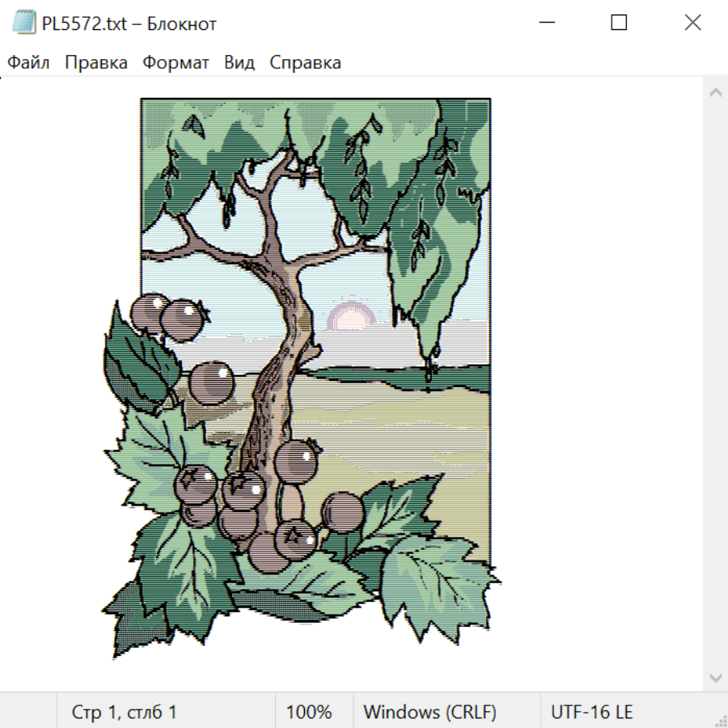Click the Notepad icon in title bar
Image resolution: width=728 pixels, height=728 pixels.
click(x=23, y=23)
